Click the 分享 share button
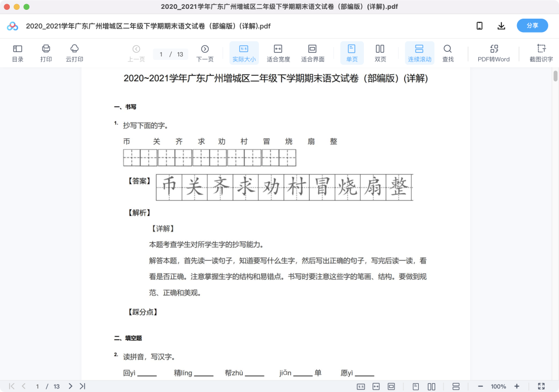559x392 pixels. (x=532, y=26)
